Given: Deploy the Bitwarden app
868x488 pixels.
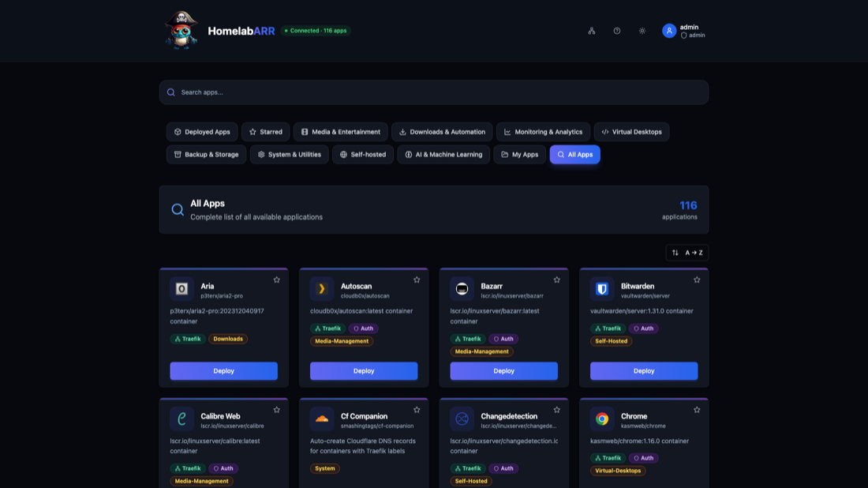Looking at the screenshot, I should pyautogui.click(x=644, y=371).
